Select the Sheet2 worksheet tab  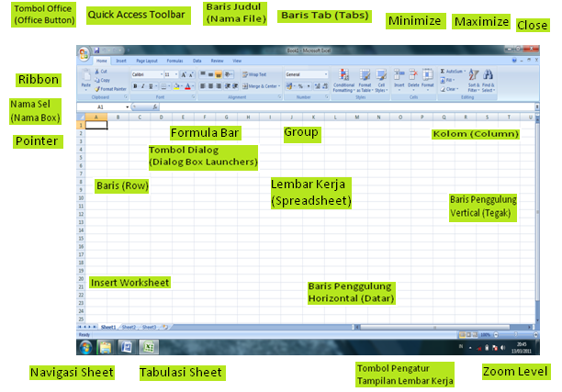point(129,327)
